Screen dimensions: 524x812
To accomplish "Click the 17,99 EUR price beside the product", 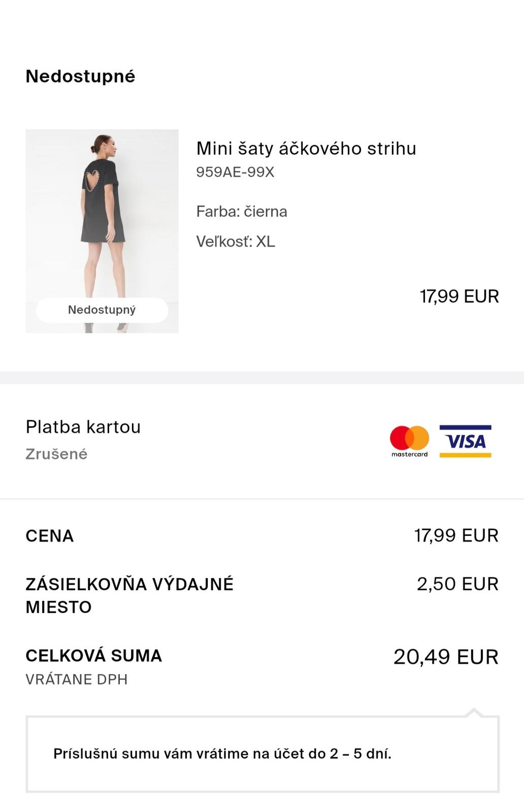I will point(459,296).
